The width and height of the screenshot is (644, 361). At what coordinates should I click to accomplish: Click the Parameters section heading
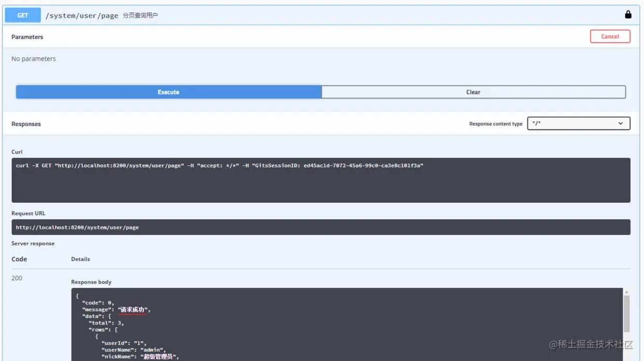pos(28,37)
